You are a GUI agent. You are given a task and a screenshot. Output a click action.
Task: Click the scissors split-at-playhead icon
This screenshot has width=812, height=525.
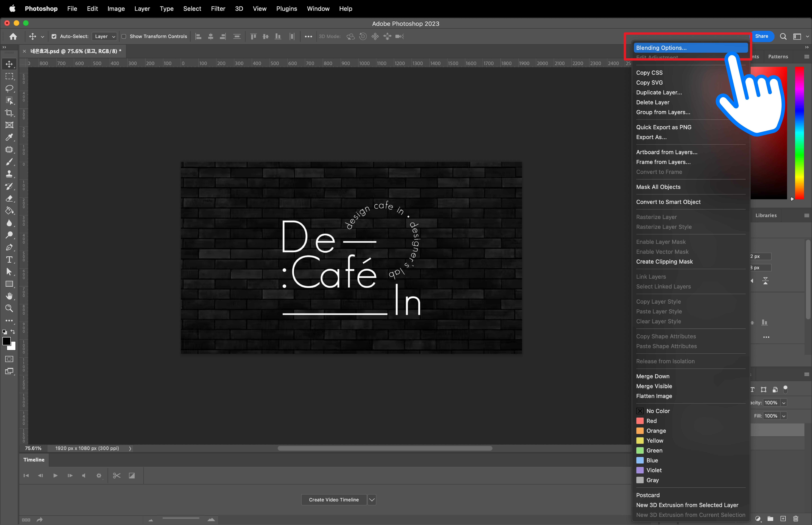(x=117, y=476)
